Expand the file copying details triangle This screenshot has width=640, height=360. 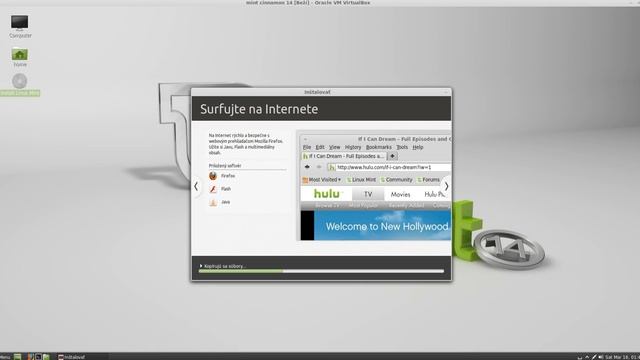click(x=201, y=266)
